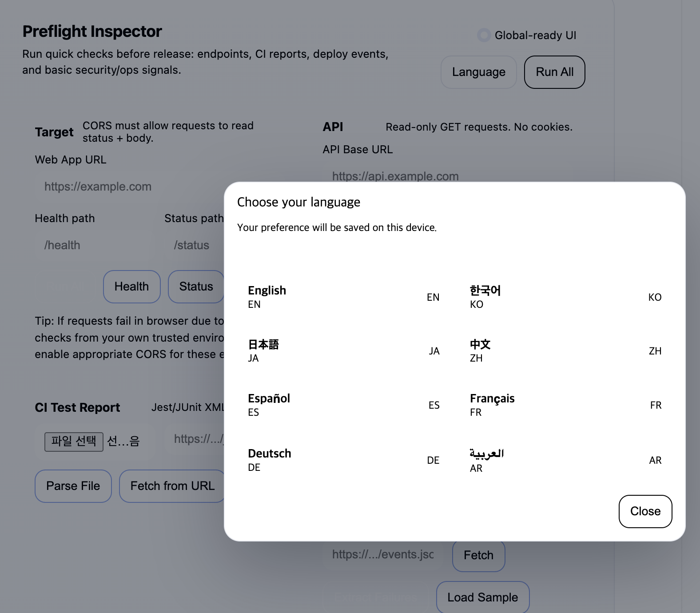Click 'Read-only GET requests. No cookies.' note
Viewport: 700px width, 613px height.
479,127
